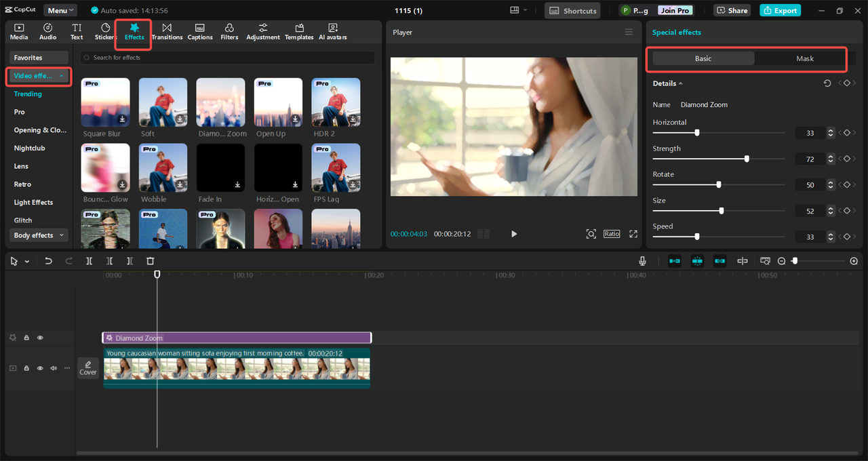Mute the main video track audio
Screen dimensions: 868x461
click(54, 368)
